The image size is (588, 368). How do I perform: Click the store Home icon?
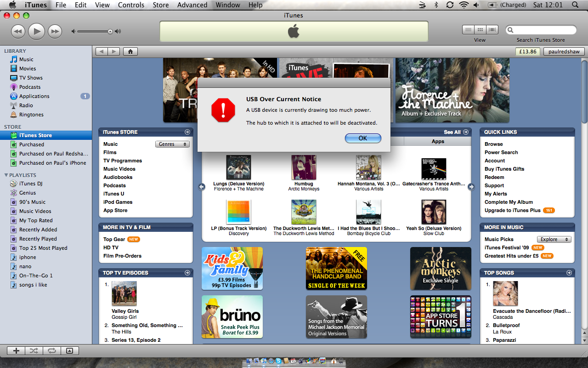130,52
